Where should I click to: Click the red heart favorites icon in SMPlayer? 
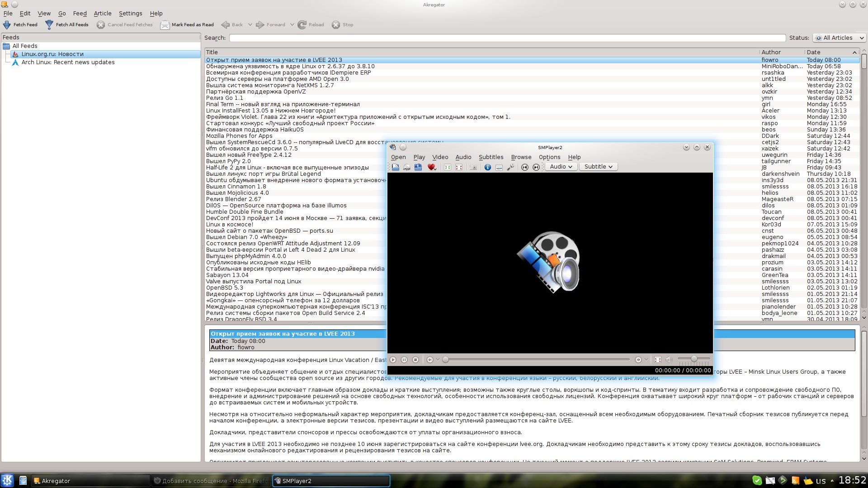431,167
